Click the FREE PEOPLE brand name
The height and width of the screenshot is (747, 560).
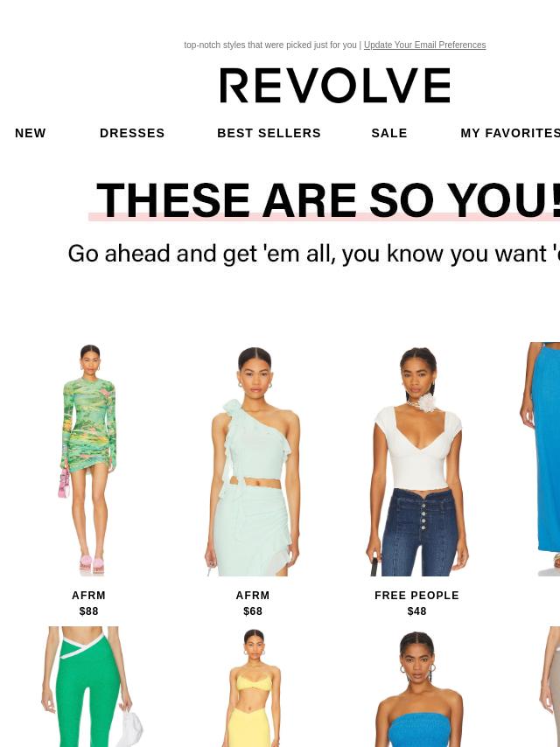pyautogui.click(x=417, y=596)
